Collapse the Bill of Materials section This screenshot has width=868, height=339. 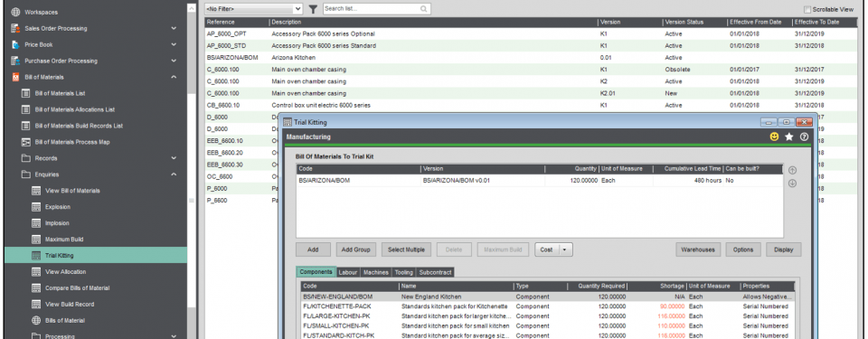click(x=174, y=77)
